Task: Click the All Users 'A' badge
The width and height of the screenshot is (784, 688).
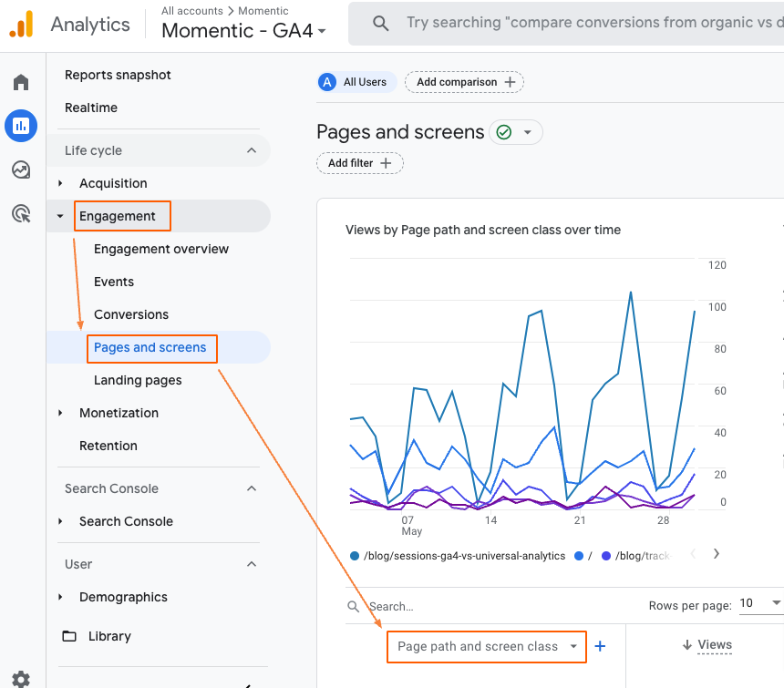Action: (x=327, y=82)
